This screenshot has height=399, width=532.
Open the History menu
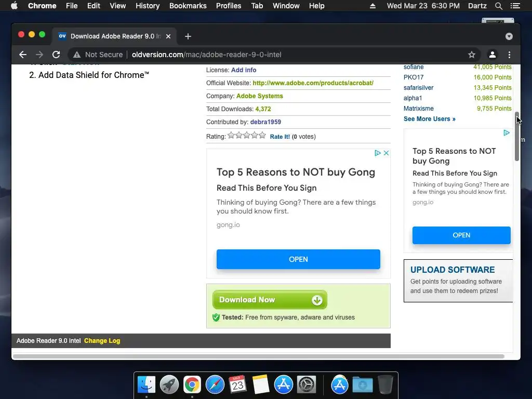[148, 6]
